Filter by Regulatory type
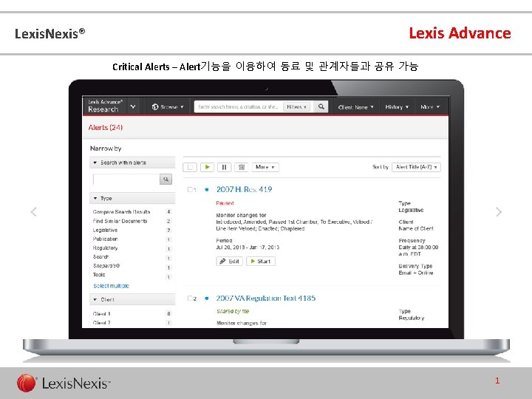 point(105,248)
